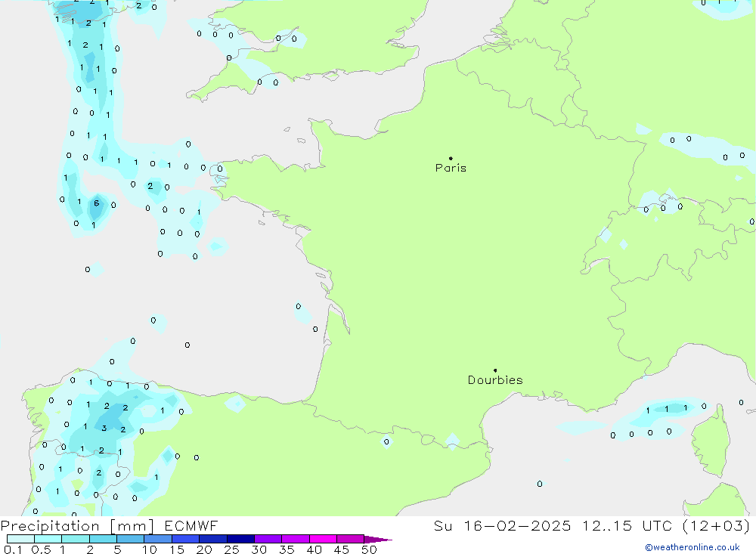The height and width of the screenshot is (554, 756).
Task: Open the weatheronline.co.uk copyright link
Action: tap(692, 547)
